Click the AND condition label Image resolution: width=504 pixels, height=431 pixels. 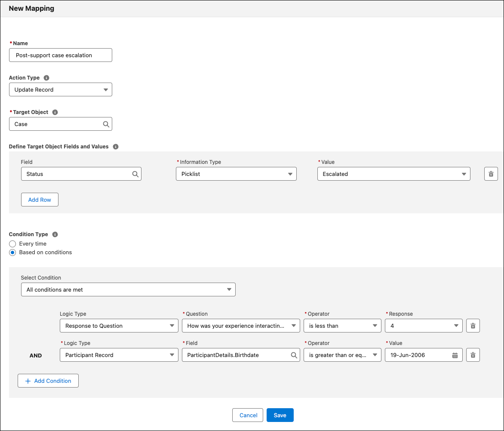(36, 355)
